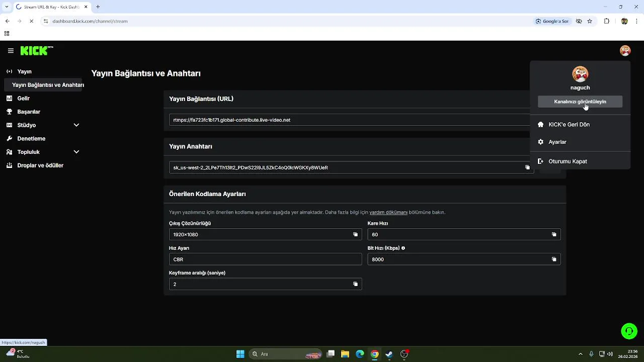
Task: Open the Chrome three-dot menu
Action: (x=637, y=21)
